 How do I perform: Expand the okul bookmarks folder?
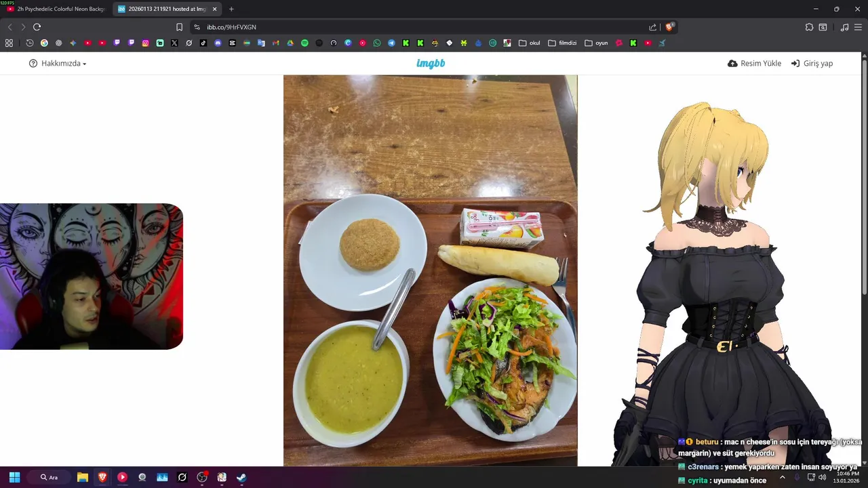530,43
